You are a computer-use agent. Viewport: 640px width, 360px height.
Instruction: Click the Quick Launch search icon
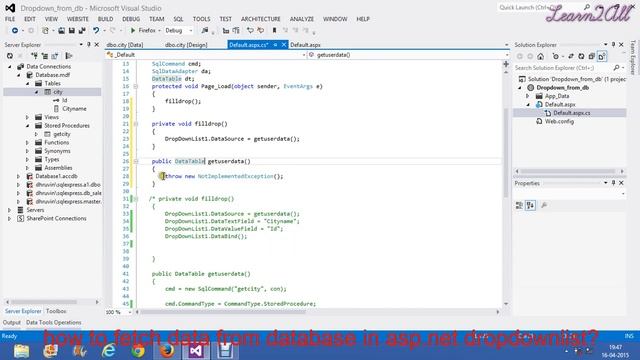[x=587, y=7]
